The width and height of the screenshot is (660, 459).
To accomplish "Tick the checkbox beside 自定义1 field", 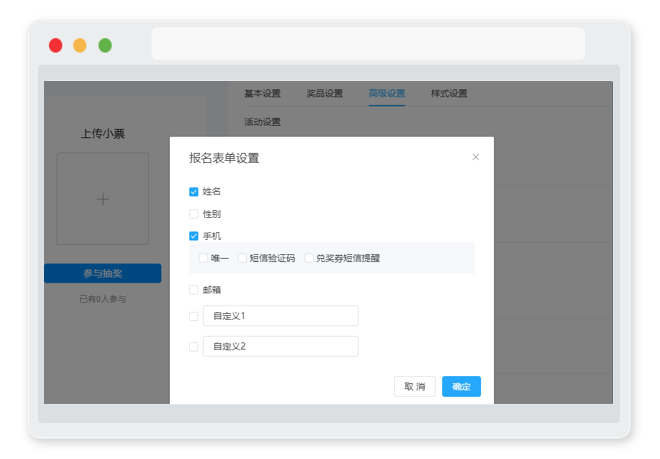I will 194,316.
